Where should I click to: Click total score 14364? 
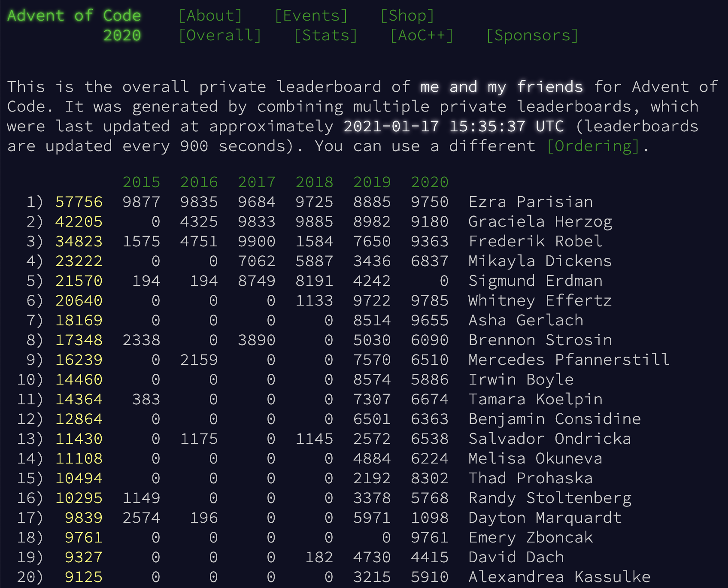click(79, 400)
